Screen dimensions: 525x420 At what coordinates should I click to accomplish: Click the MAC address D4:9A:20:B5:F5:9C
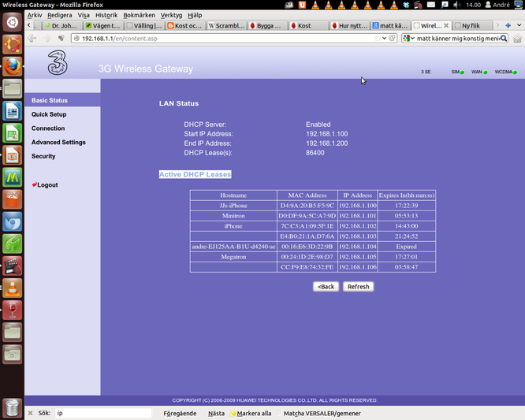coord(307,206)
